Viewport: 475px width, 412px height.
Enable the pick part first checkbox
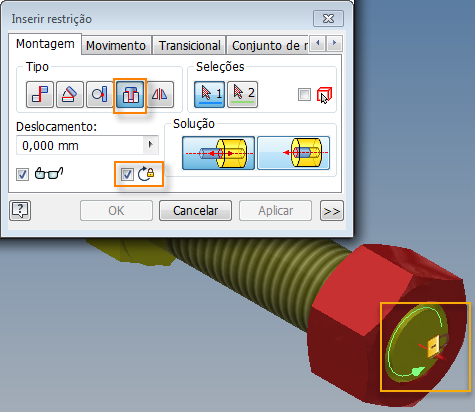point(304,94)
